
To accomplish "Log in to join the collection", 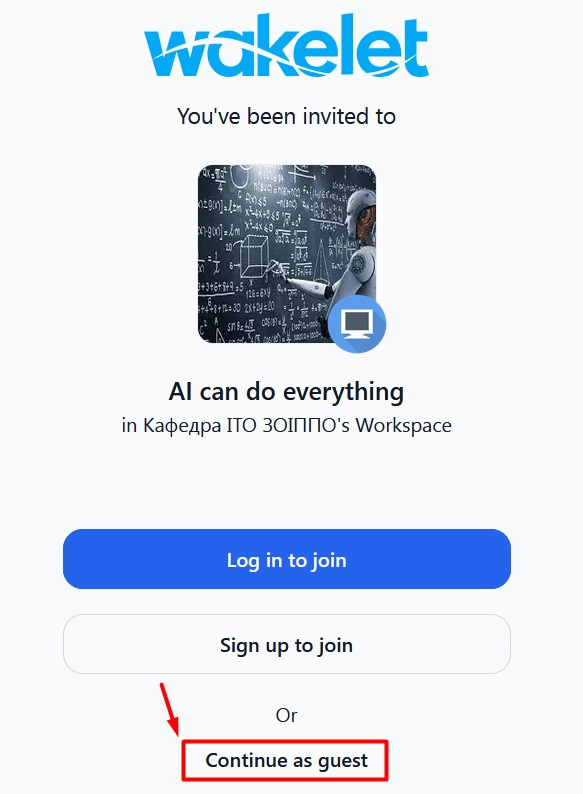I will pyautogui.click(x=287, y=559).
